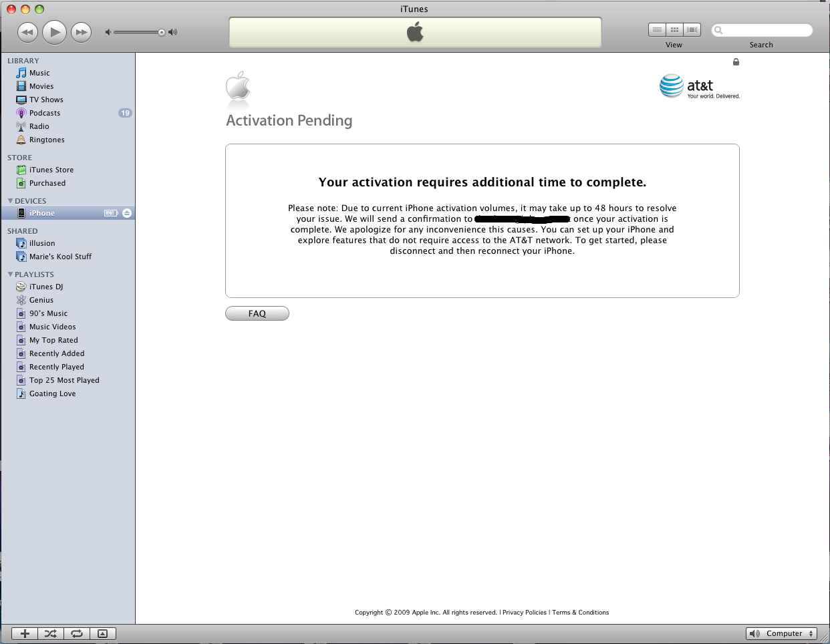Open Privacy Policies link
Viewport: 830px width, 644px height.
pyautogui.click(x=525, y=613)
